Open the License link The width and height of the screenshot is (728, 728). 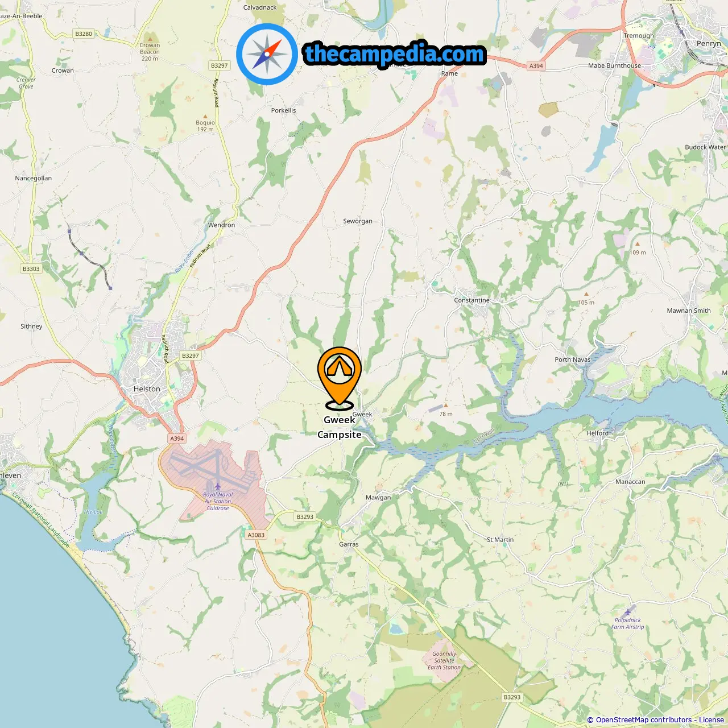[x=712, y=720]
